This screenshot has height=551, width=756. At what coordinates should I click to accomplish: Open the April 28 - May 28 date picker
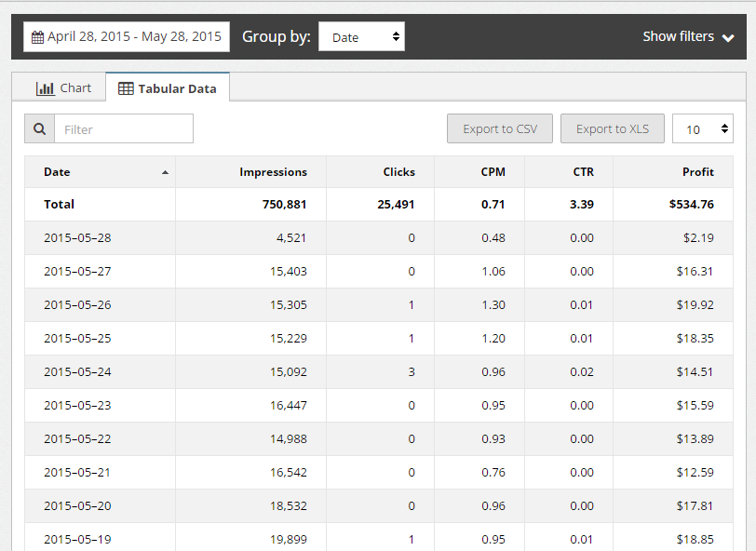point(127,36)
